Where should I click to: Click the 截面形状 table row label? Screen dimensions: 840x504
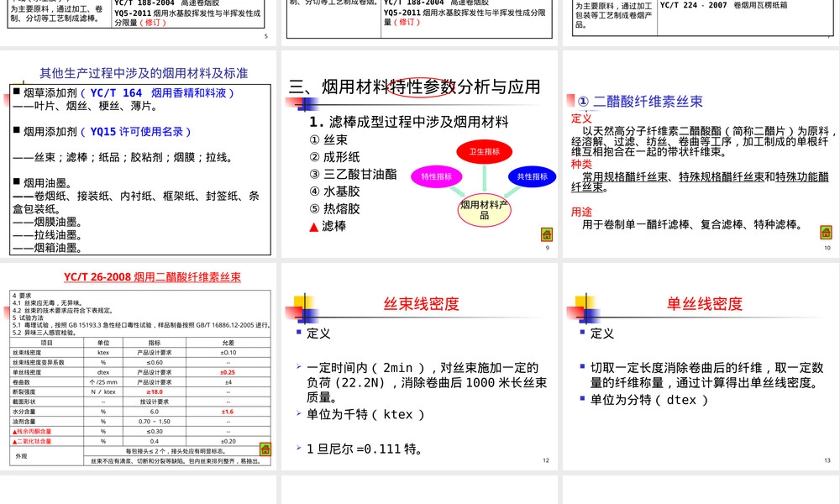click(23, 402)
